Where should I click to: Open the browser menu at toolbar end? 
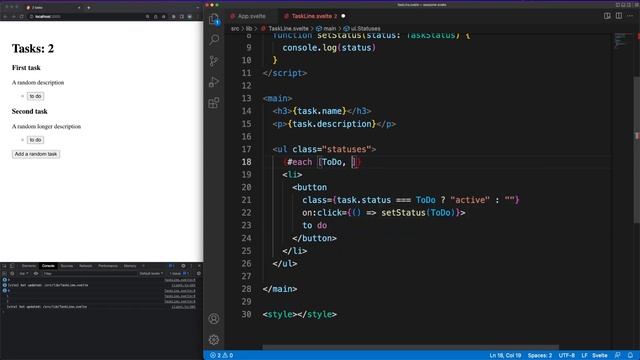pyautogui.click(x=198, y=17)
